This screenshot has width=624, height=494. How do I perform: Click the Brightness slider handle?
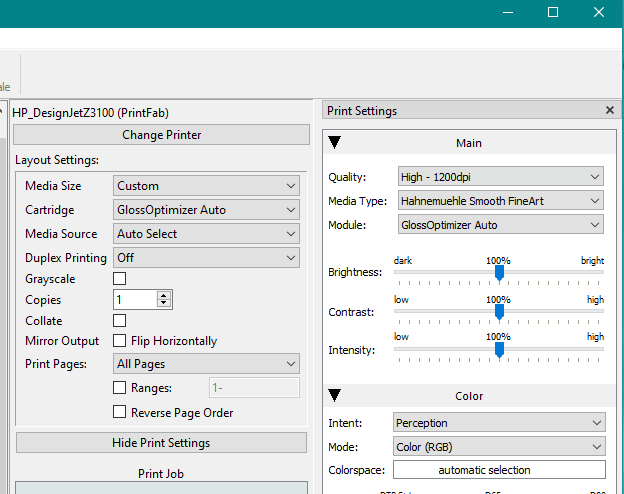[x=499, y=273]
